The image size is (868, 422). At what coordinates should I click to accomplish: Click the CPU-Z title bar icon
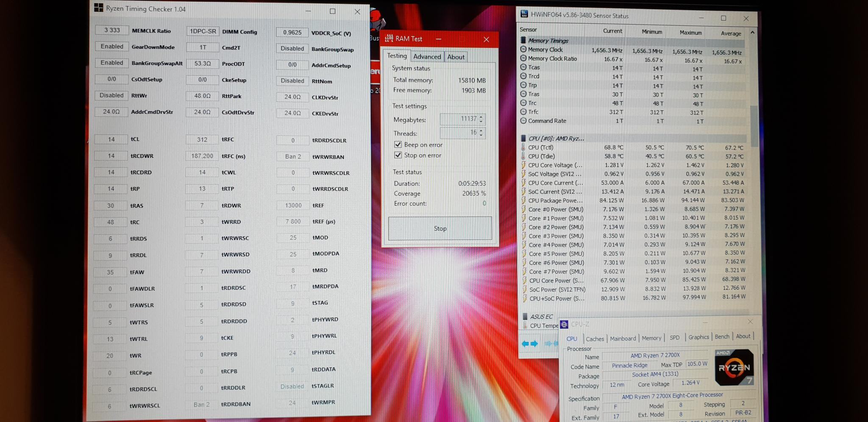(564, 324)
